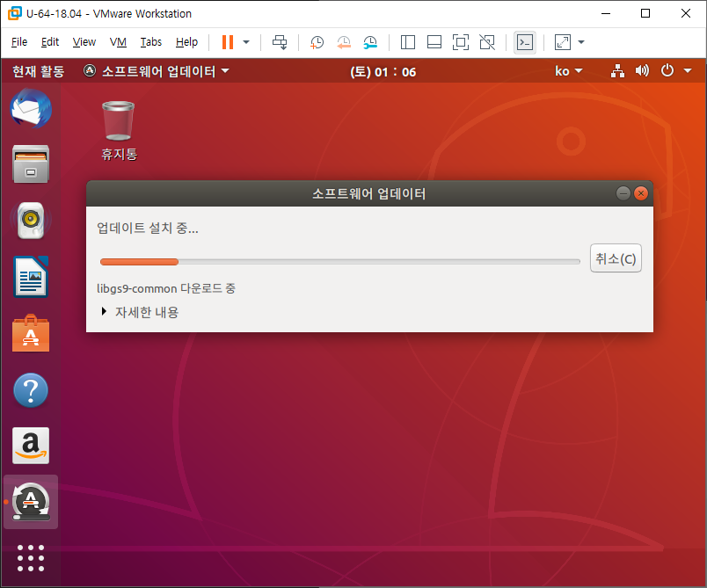
Task: Cancel the update with 취소(C)
Action: tap(616, 258)
